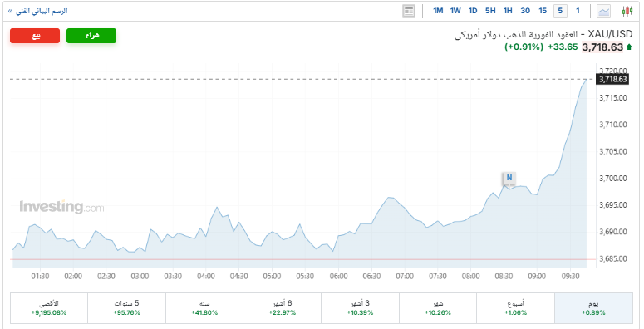Click the 3,700.00 price axis label
Image resolution: width=644 pixels, height=329 pixels.
pos(613,179)
